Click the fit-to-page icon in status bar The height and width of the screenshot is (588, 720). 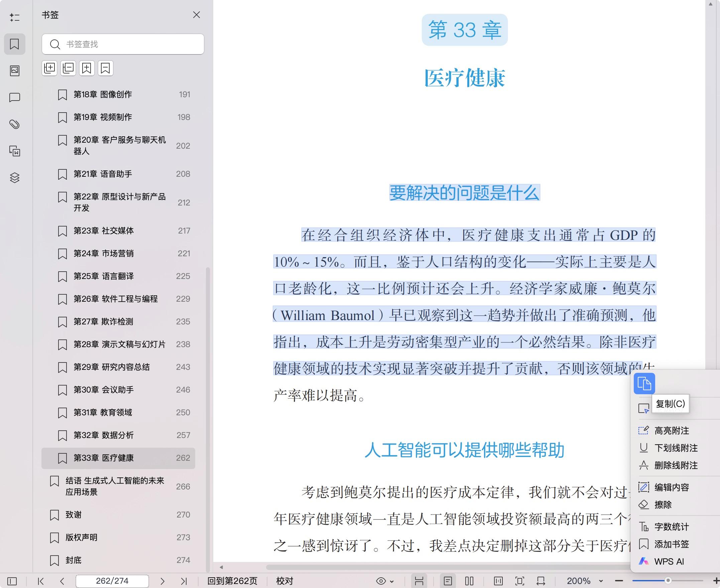tap(520, 581)
